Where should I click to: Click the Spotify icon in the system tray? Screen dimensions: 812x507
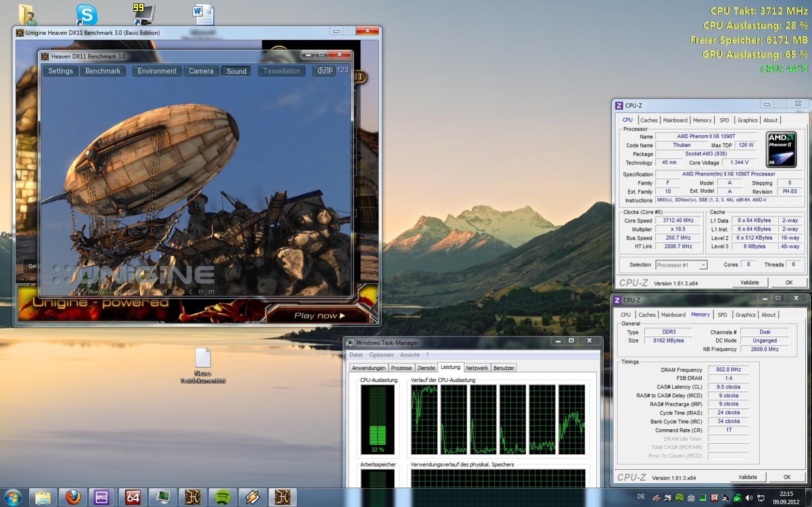click(x=679, y=497)
